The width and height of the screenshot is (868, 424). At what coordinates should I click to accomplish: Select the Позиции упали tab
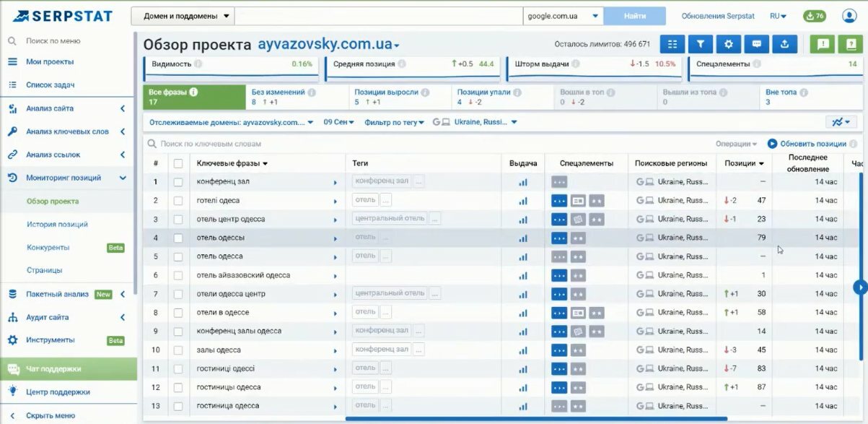coord(504,97)
